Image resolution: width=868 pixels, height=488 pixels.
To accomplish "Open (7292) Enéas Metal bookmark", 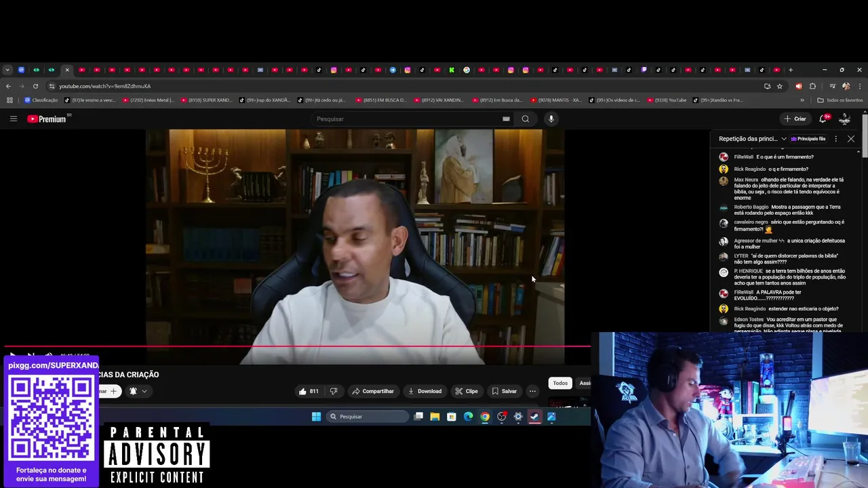I will point(149,100).
